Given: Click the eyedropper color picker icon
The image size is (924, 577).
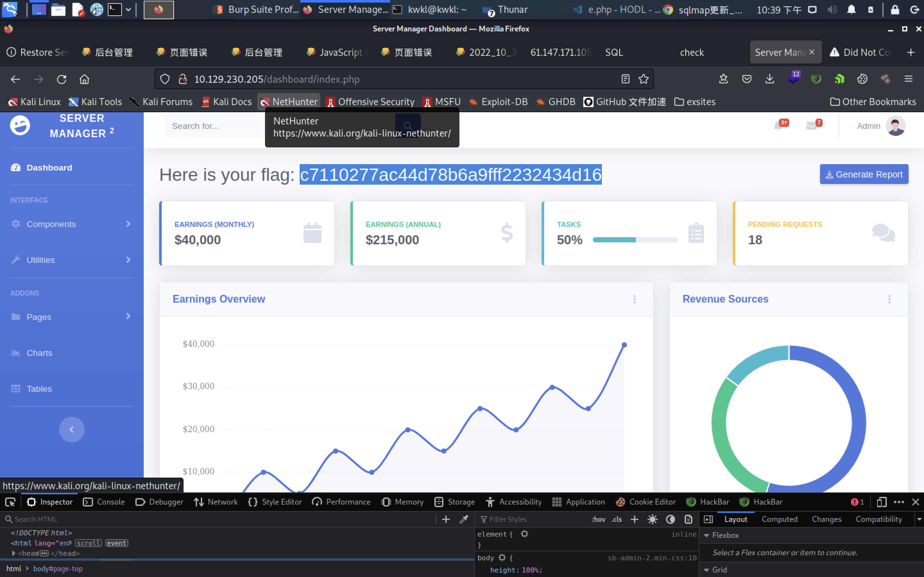Looking at the screenshot, I should [x=464, y=519].
